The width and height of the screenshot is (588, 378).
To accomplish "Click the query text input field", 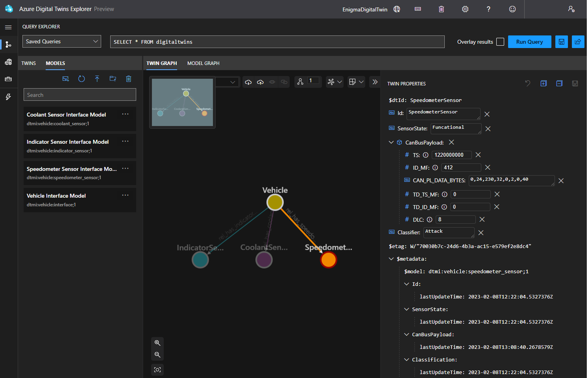I will click(x=277, y=42).
